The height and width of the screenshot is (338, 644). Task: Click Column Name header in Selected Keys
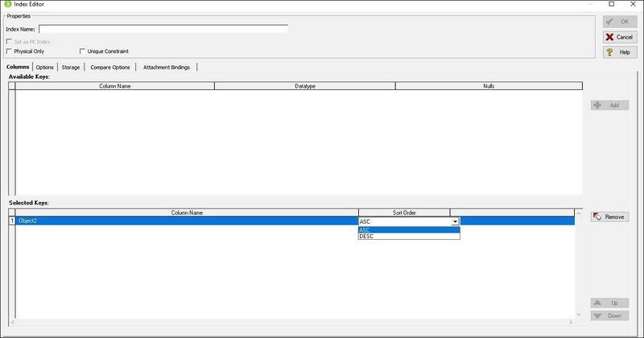(x=187, y=212)
